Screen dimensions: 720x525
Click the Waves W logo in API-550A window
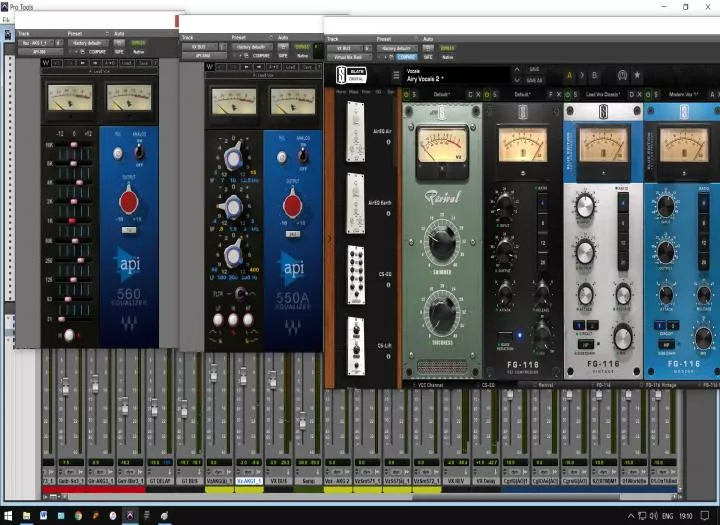(x=209, y=67)
